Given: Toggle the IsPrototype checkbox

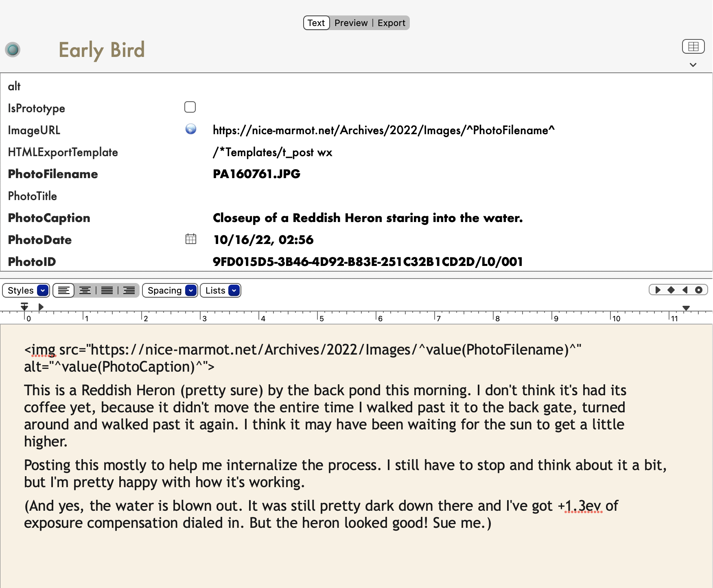Looking at the screenshot, I should point(190,107).
